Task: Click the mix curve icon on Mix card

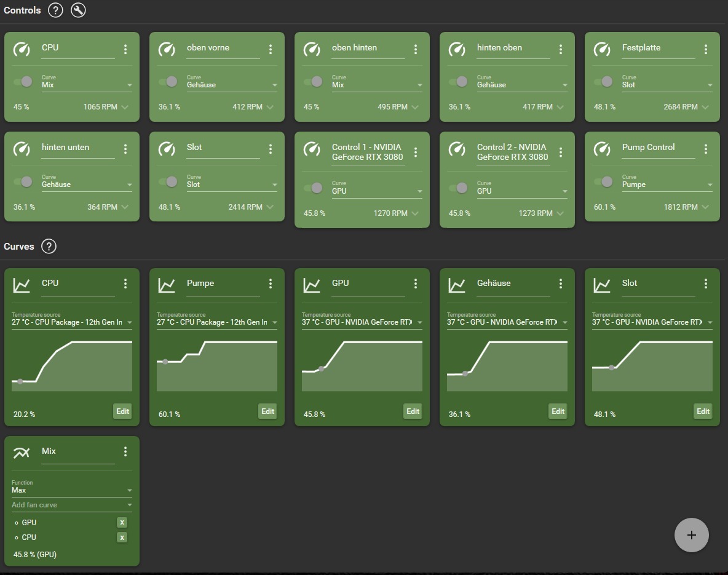Action: pos(22,453)
